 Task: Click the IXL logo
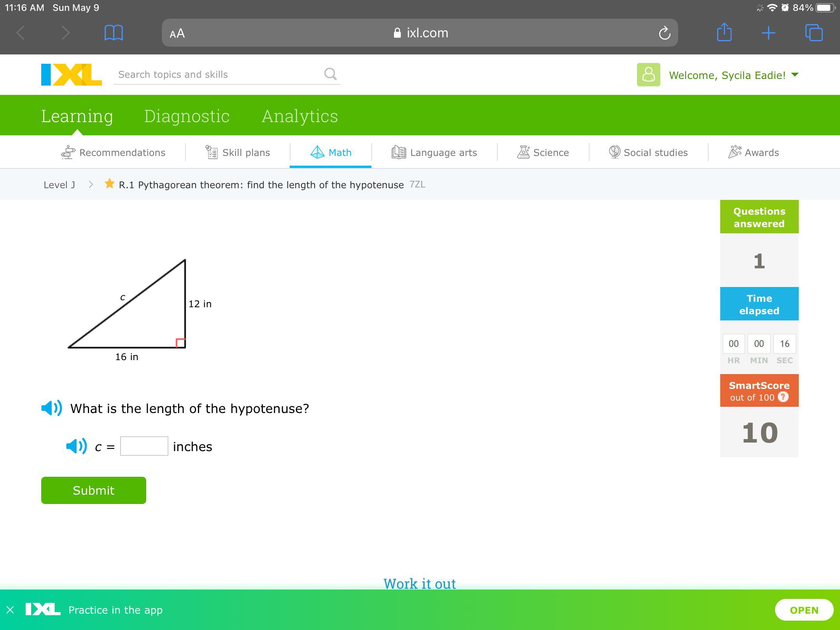click(x=72, y=75)
